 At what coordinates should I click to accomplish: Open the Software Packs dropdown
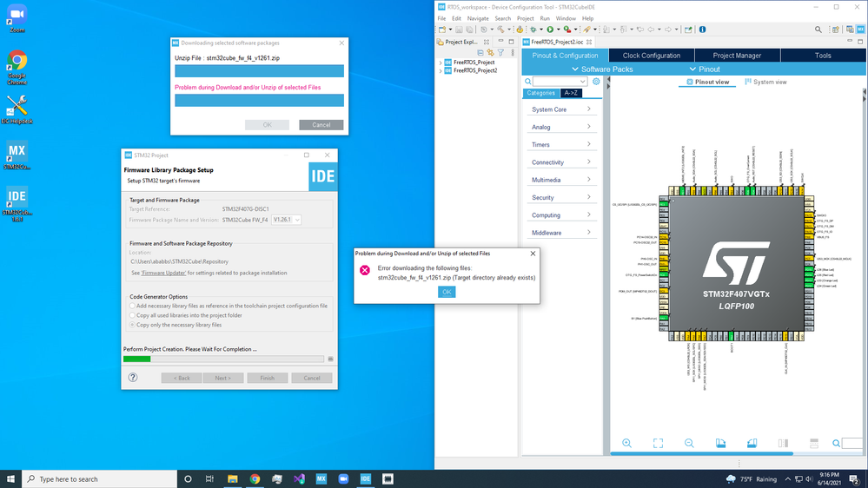click(602, 69)
